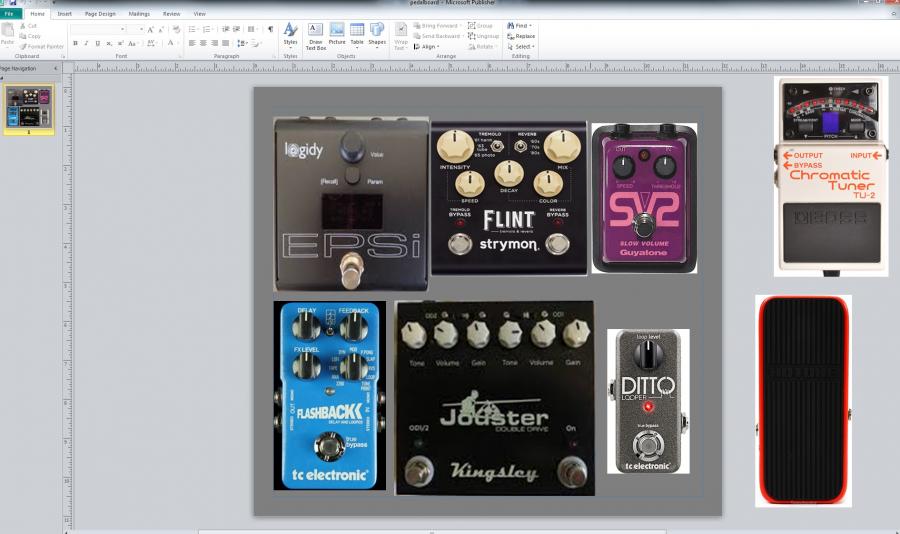Open the font name dropdown
The image size is (900, 534).
122,29
